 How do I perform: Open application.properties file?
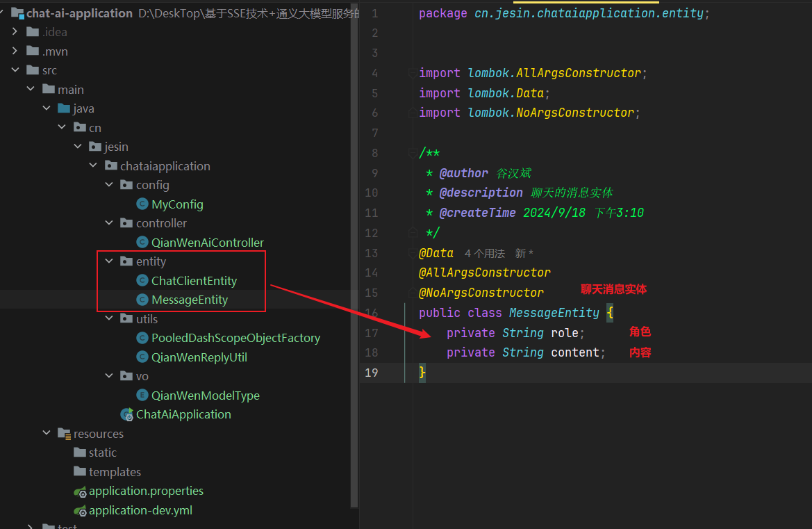coord(146,491)
